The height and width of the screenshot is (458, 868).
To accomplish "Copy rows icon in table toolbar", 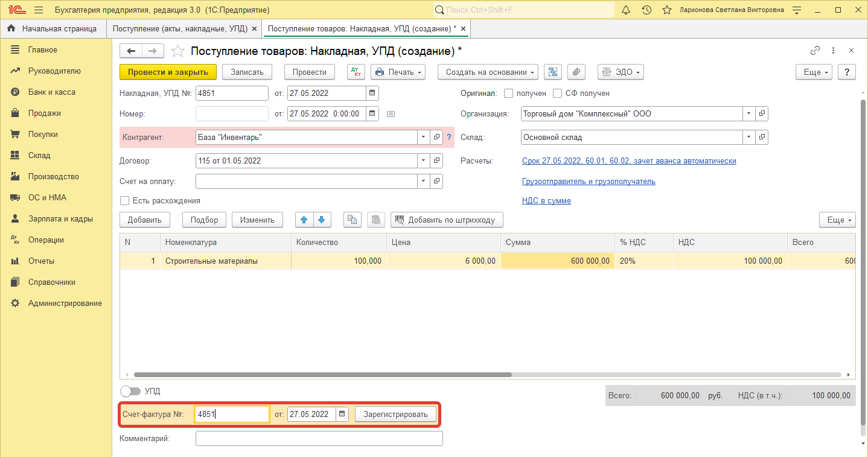I will 353,220.
